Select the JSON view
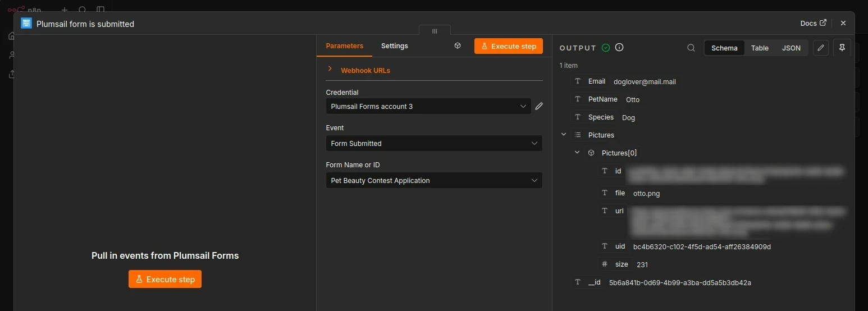 [x=791, y=48]
